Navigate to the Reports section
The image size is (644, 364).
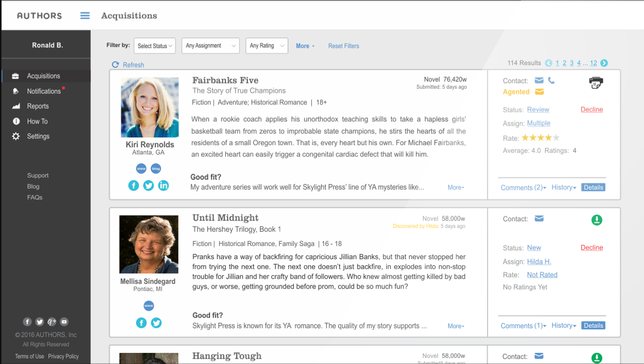click(x=39, y=106)
